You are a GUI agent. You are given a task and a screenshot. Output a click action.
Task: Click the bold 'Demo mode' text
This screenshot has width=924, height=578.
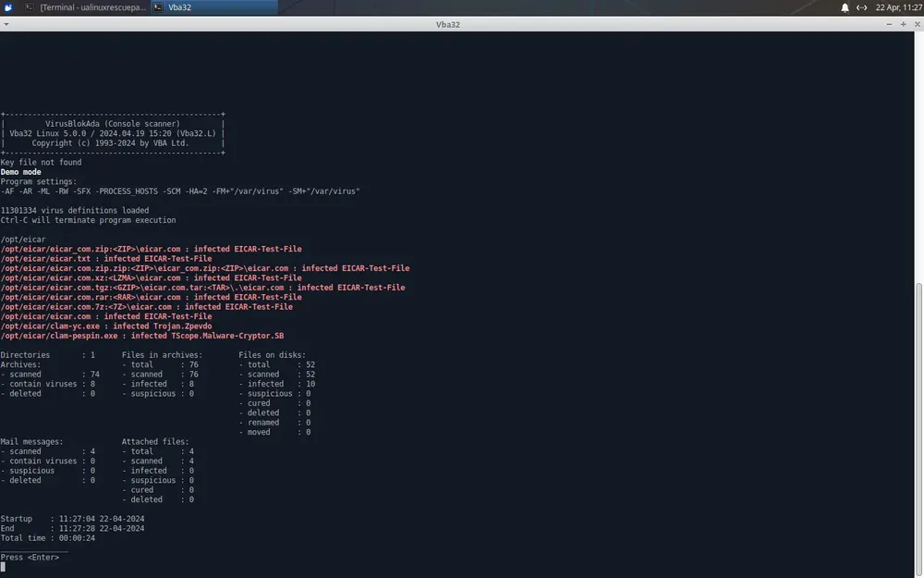pyautogui.click(x=20, y=172)
